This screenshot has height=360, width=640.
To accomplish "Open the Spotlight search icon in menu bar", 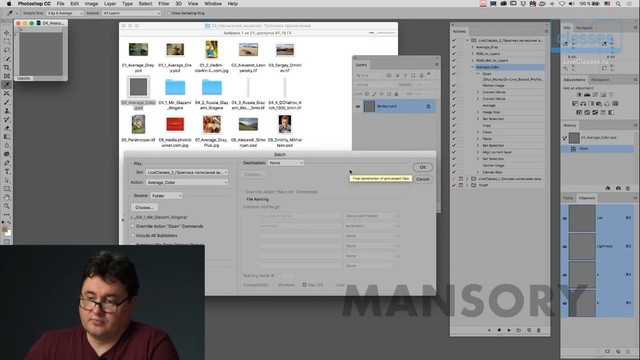I will coord(618,4).
